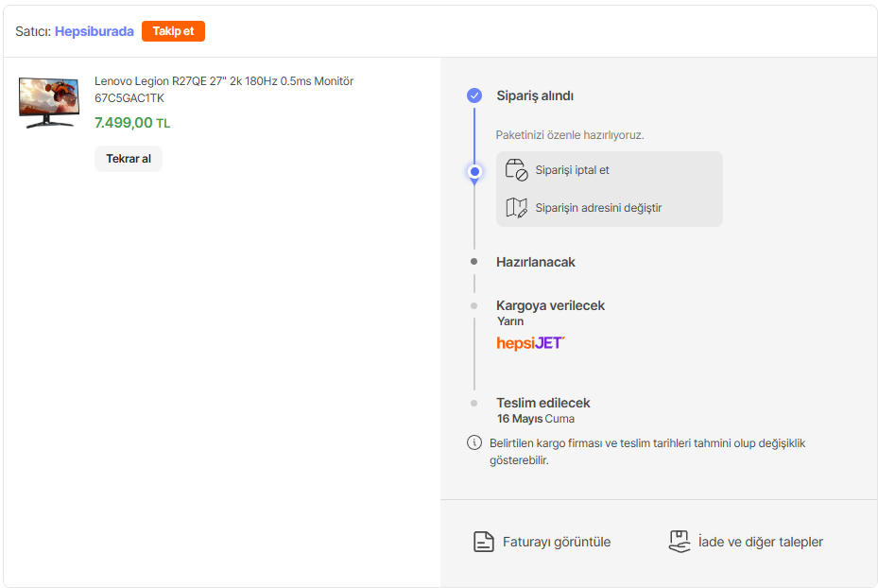Click the returns box-in-hand icon
This screenshot has width=878, height=588.
coord(680,542)
